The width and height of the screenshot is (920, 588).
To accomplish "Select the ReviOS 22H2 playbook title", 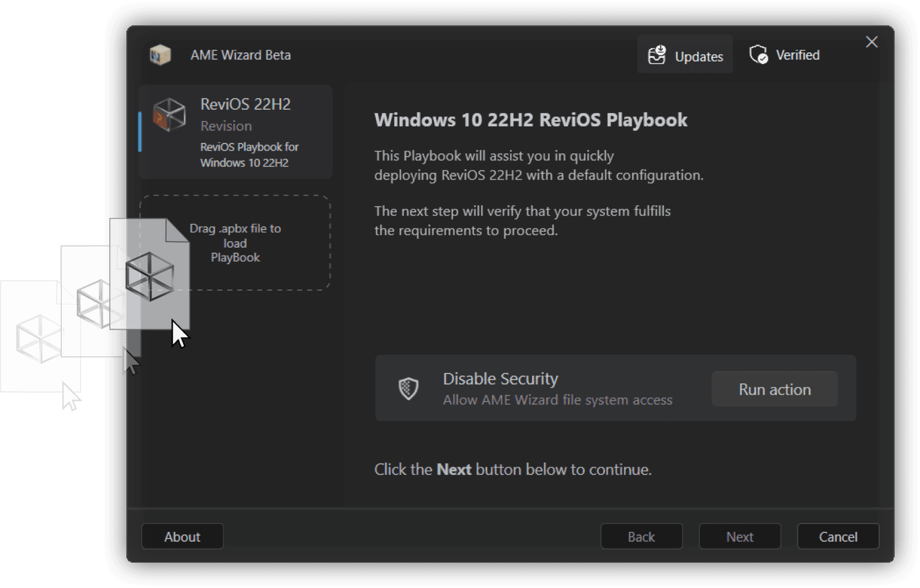I will tap(245, 104).
